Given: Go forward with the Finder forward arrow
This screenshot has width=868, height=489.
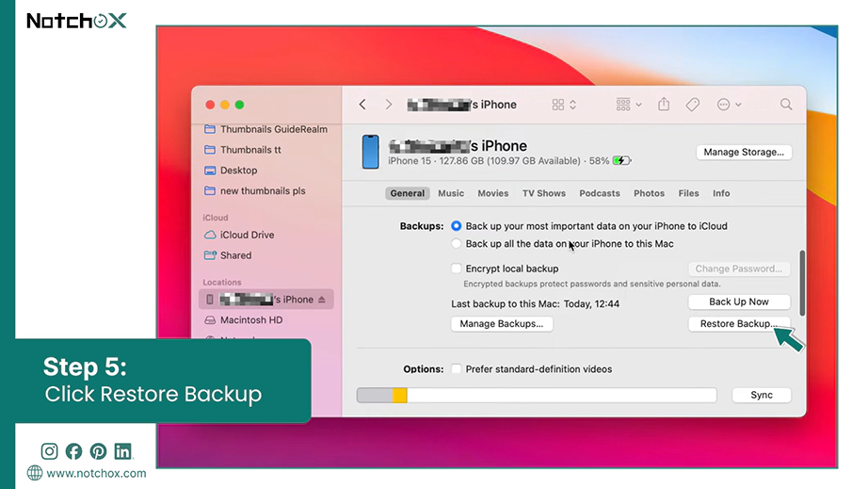Looking at the screenshot, I should click(389, 105).
